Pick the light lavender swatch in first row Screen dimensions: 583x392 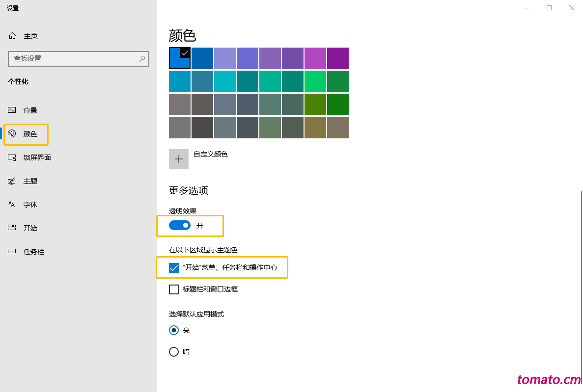tap(225, 58)
